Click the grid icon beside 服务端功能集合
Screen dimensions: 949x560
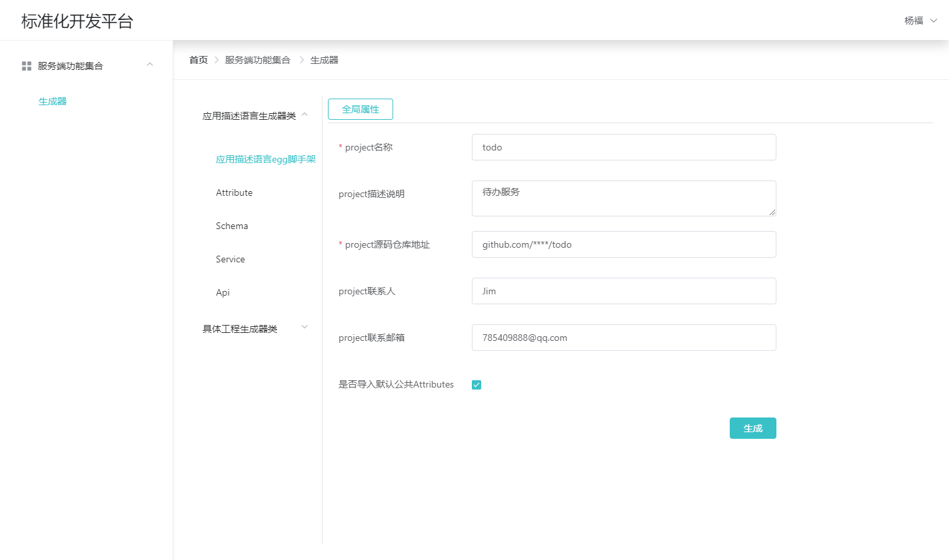tap(27, 66)
